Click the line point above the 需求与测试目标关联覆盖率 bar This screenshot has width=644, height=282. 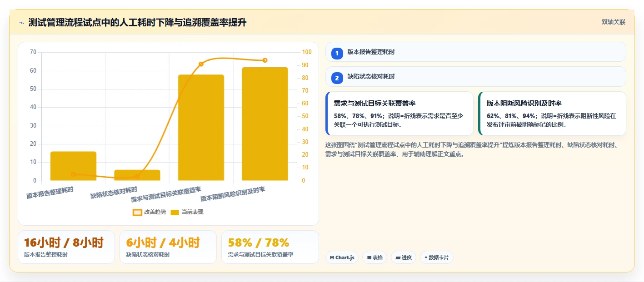coord(201,64)
